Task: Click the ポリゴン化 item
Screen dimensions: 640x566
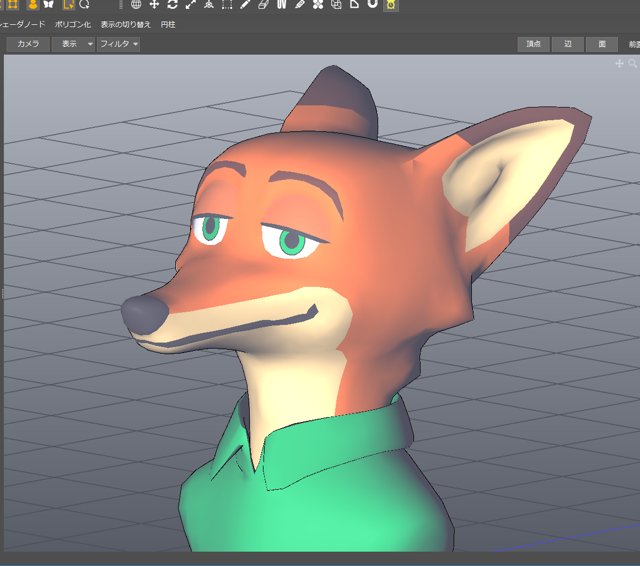Action: (73, 24)
